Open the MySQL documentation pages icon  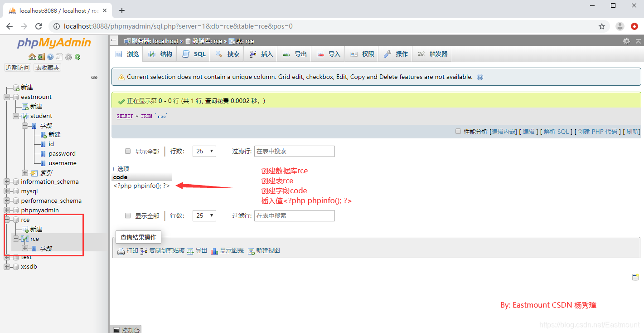59,57
